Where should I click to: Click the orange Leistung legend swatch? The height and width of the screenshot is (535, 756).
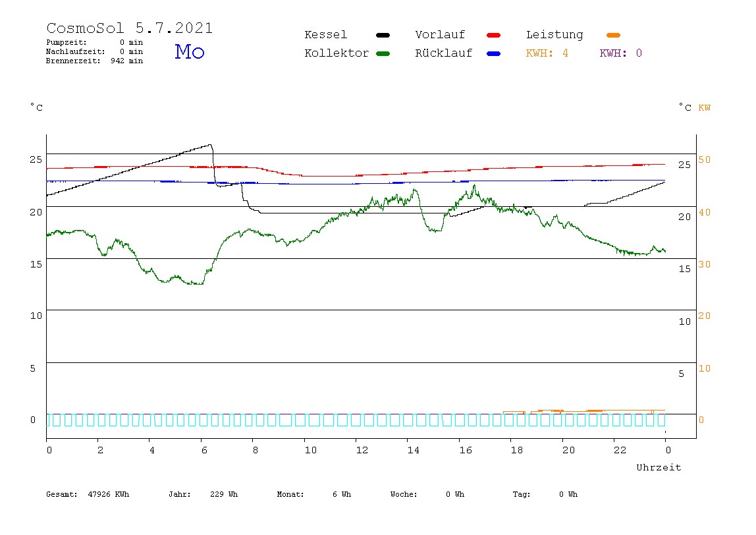(x=613, y=35)
